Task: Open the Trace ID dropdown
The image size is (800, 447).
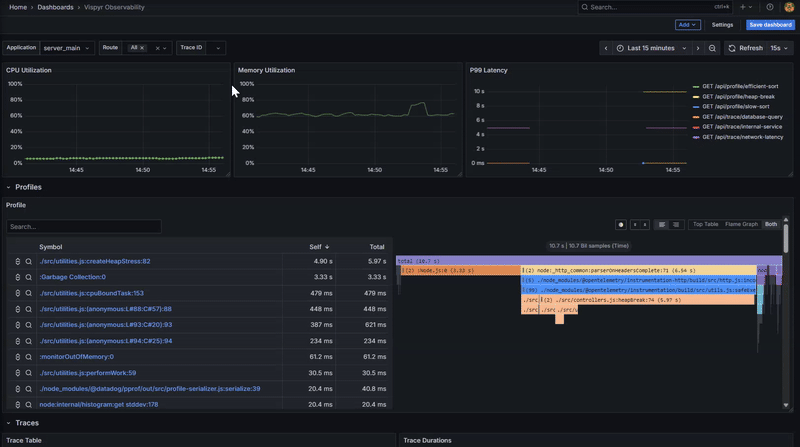Action: (x=217, y=48)
